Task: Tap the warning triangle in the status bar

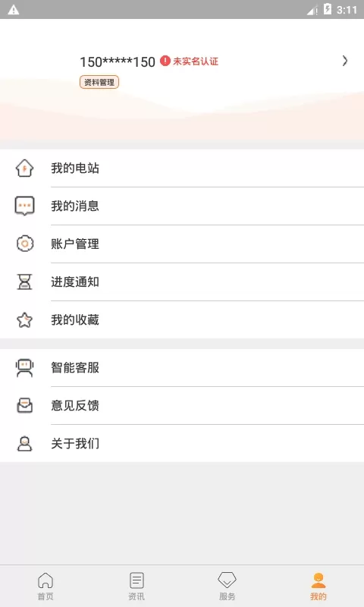Action: (x=14, y=10)
